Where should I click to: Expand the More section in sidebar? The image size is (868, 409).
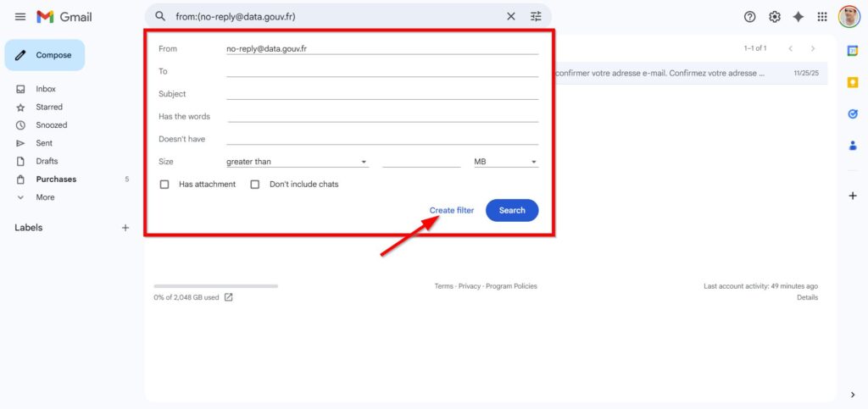point(45,197)
